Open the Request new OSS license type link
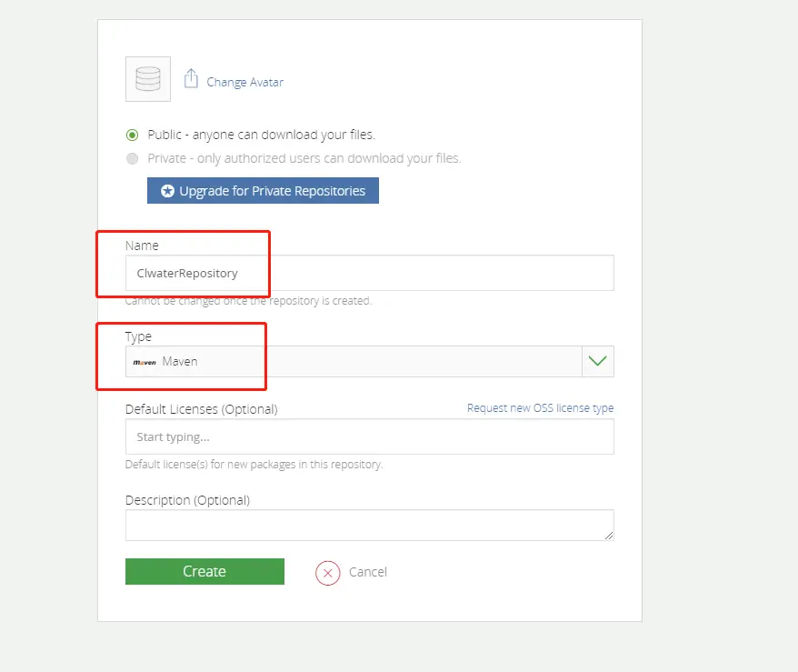This screenshot has width=798, height=672. (540, 408)
